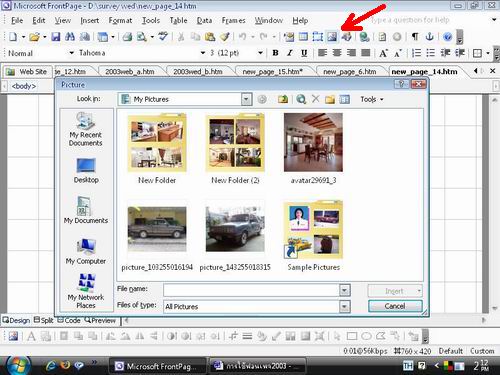Open the Help question mark icon

click(448, 37)
